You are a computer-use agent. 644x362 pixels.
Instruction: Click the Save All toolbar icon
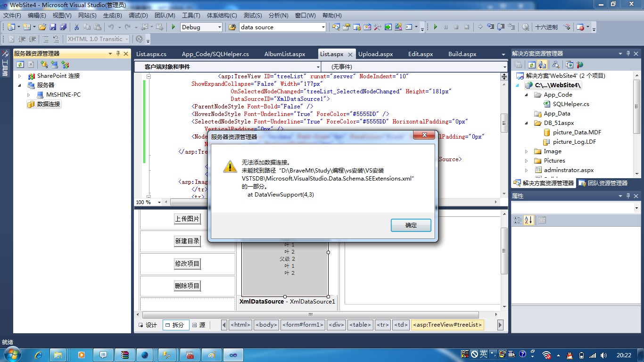[63, 27]
